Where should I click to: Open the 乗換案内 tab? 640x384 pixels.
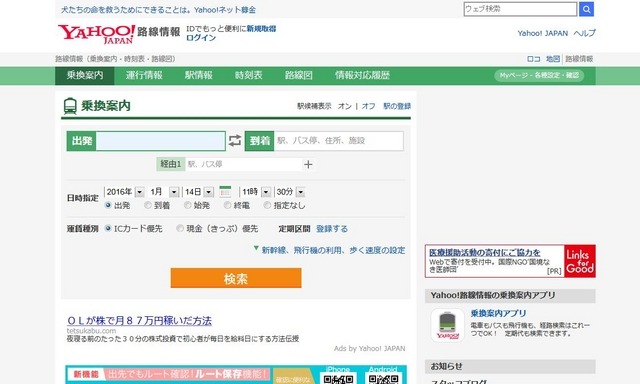click(85, 75)
